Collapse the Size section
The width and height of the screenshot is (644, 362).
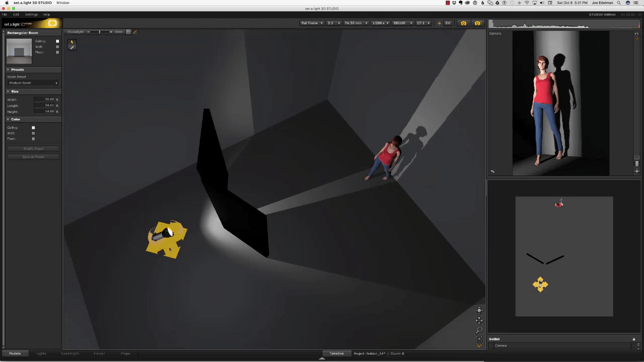pos(33,92)
